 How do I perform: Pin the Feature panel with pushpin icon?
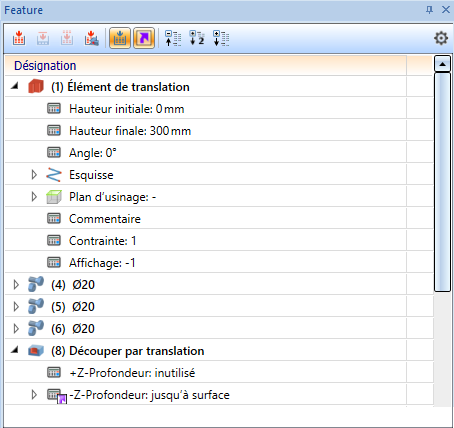429,10
